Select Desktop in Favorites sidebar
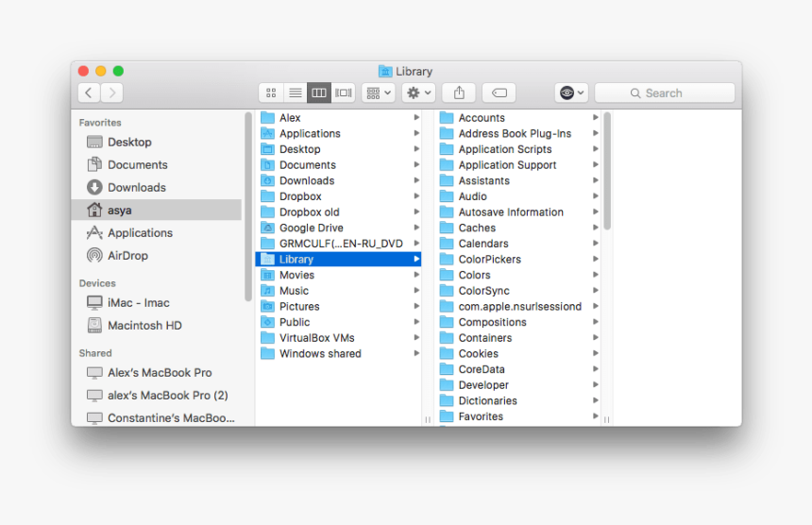The image size is (812, 525). [x=157, y=142]
